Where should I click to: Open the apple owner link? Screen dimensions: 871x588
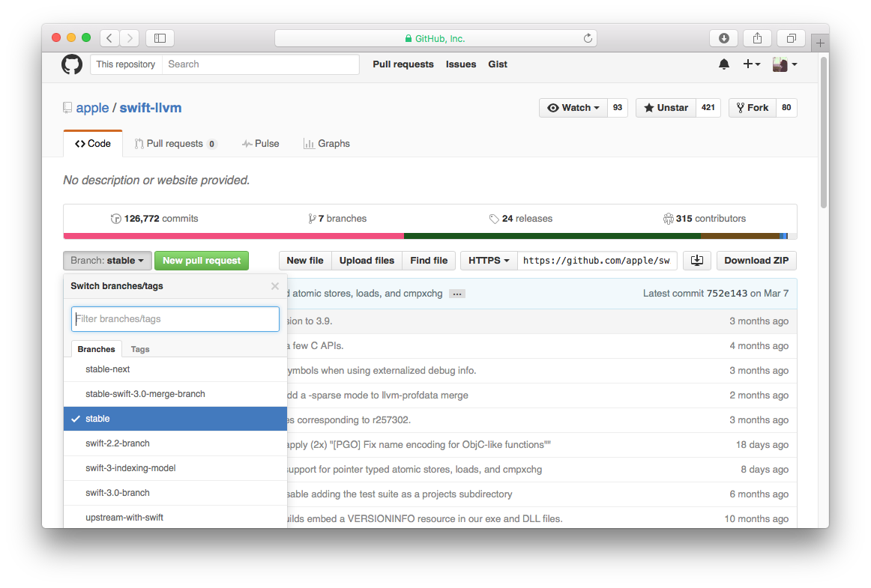click(92, 108)
